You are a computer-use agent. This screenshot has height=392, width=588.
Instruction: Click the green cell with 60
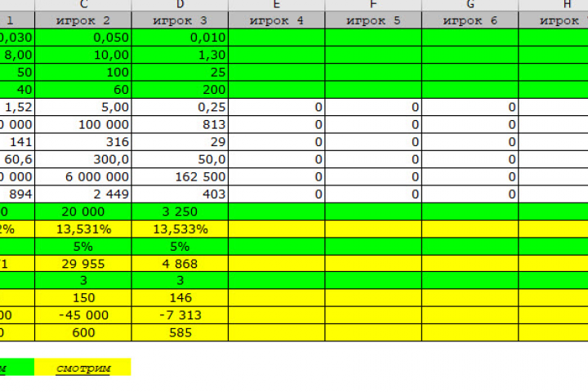tap(83, 90)
